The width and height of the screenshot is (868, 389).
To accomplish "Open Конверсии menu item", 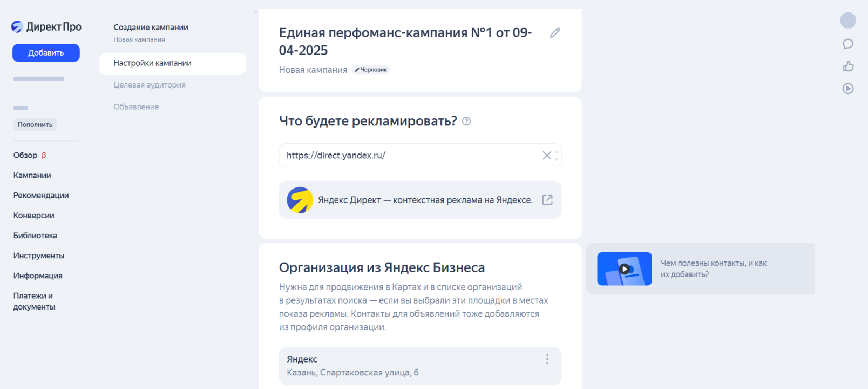I will coord(34,216).
